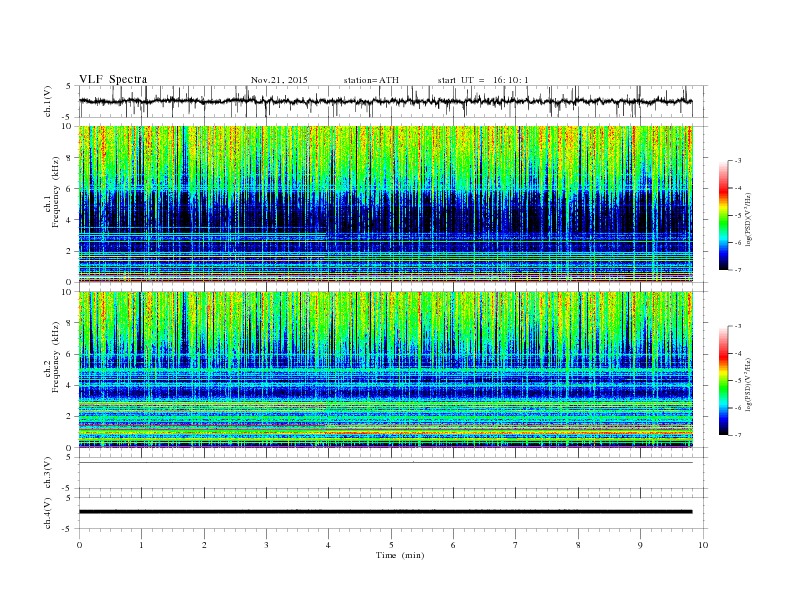The image size is (792, 612).
Task: Click the ch.3 flat line trace
Action: point(386,463)
